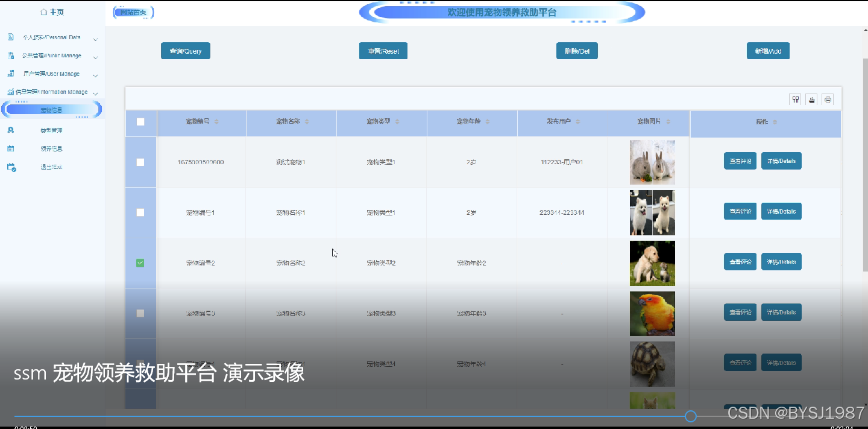868x429 pixels.
Task: Sort by 宠物名称 column arrows
Action: [x=307, y=122]
